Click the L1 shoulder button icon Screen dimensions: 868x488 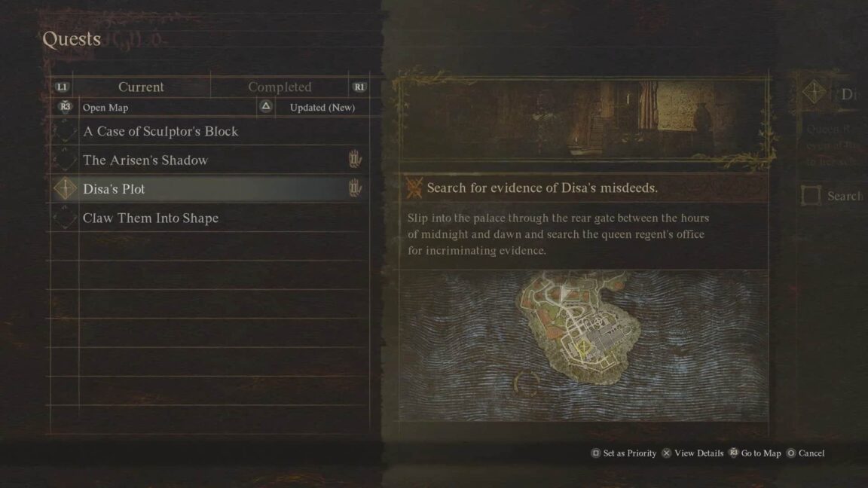pyautogui.click(x=62, y=87)
